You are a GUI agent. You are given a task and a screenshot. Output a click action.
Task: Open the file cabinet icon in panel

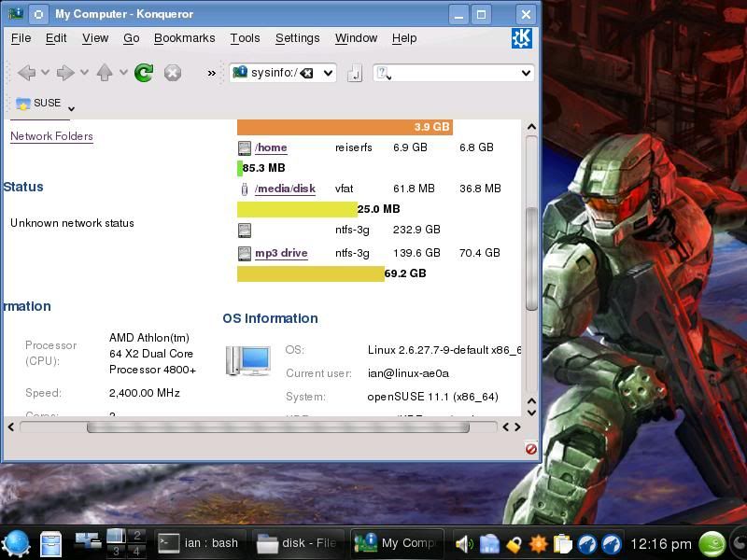(50, 543)
